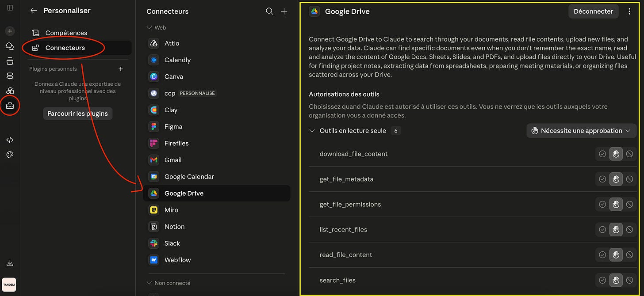Expand the Non connecté group

pos(149,283)
